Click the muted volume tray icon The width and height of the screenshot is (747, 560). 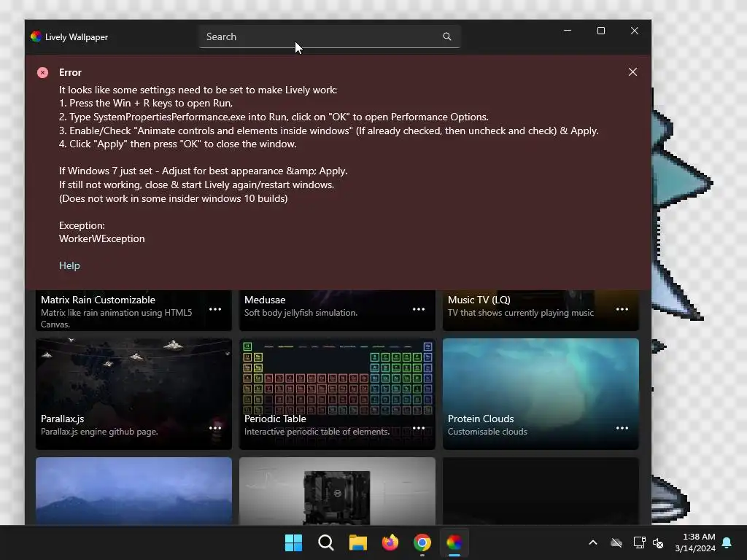click(659, 542)
